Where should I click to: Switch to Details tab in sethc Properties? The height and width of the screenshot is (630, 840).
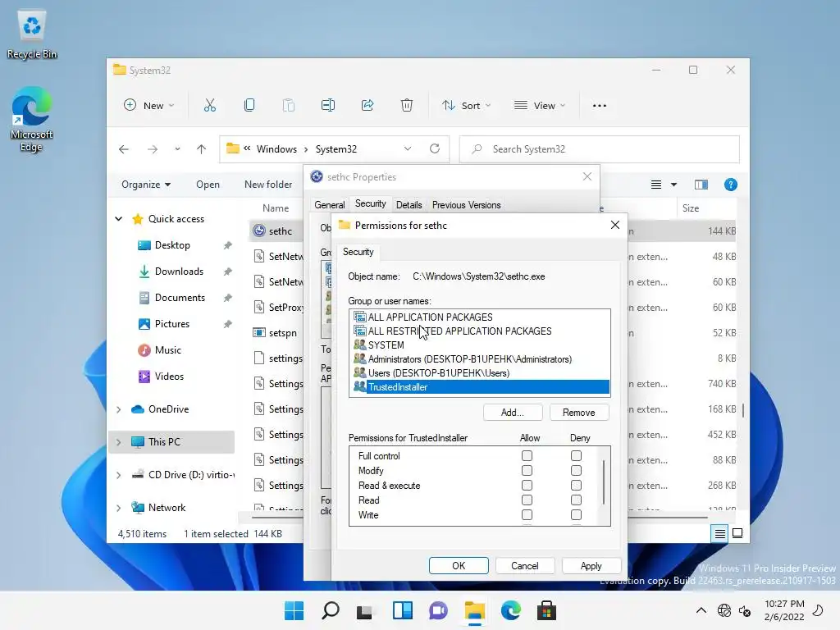(409, 204)
